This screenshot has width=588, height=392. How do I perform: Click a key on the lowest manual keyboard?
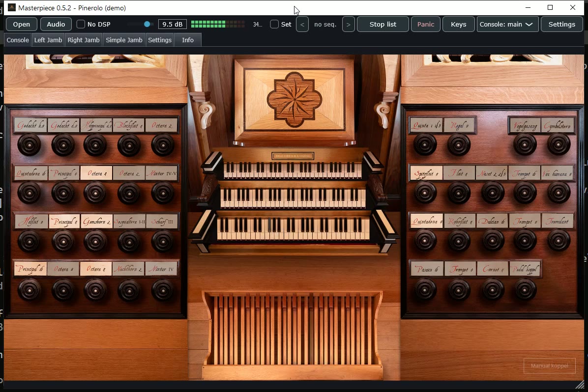293,228
